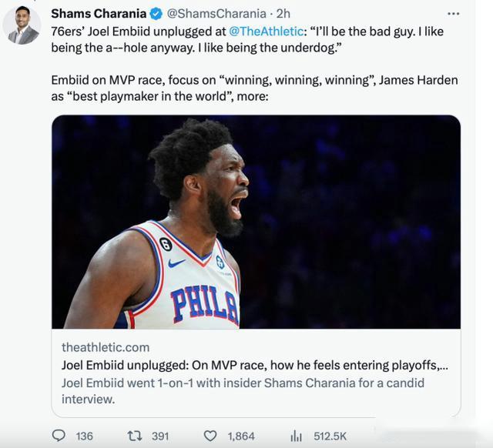The height and width of the screenshot is (448, 493).
Task: Click the 512.5K views count
Action: click(330, 436)
